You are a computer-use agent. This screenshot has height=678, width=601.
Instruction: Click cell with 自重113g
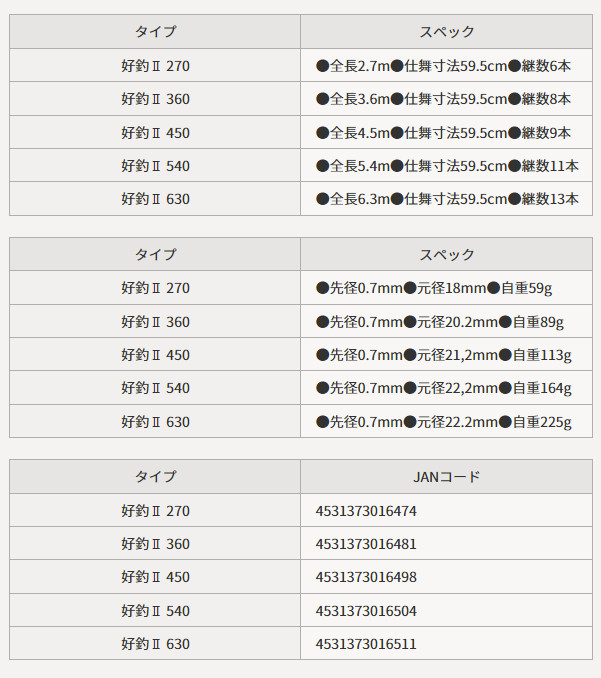coord(447,355)
